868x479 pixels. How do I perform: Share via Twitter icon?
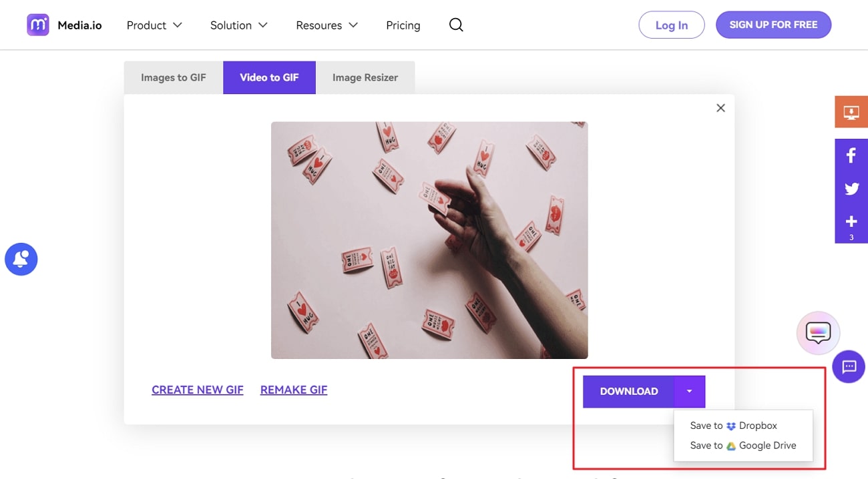(x=851, y=189)
